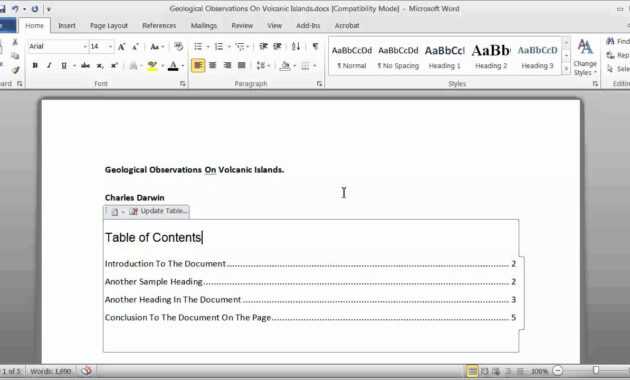Open the font name dropdown
Image resolution: width=630 pixels, height=380 pixels.
[85, 47]
